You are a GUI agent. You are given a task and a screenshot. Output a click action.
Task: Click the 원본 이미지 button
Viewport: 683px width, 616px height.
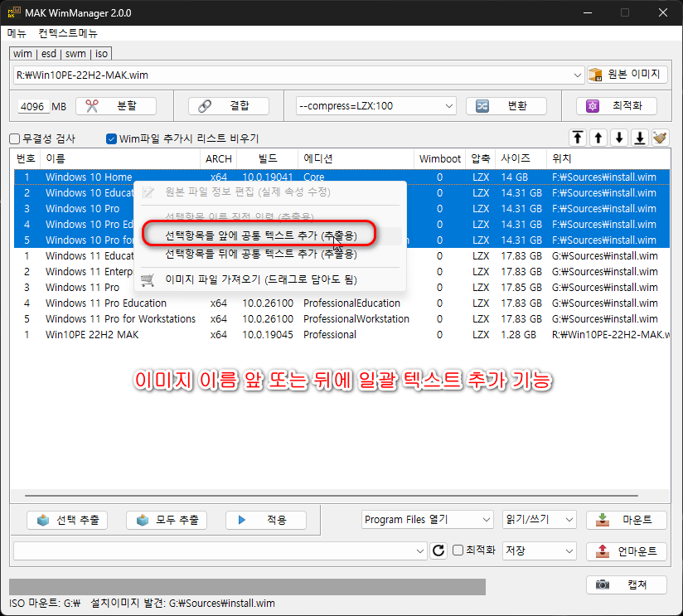pyautogui.click(x=627, y=75)
